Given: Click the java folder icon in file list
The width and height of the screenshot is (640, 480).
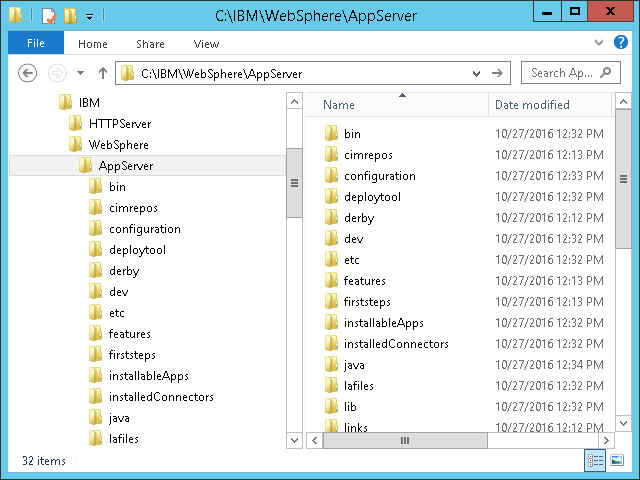Looking at the screenshot, I should pyautogui.click(x=332, y=365).
